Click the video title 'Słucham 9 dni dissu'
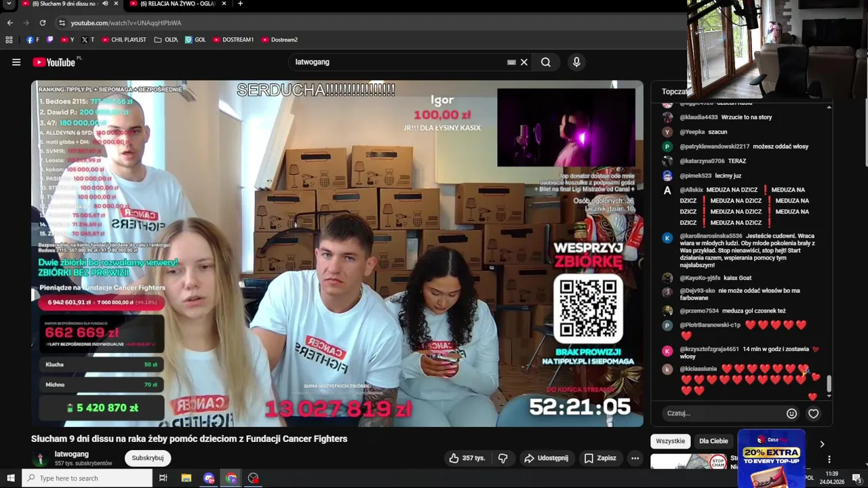 (x=189, y=439)
